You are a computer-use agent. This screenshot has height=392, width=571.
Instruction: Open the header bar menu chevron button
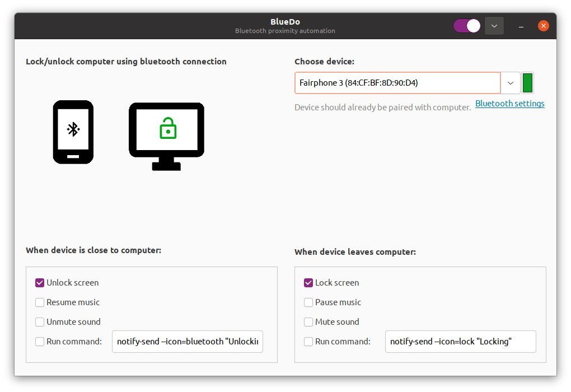[x=494, y=26]
